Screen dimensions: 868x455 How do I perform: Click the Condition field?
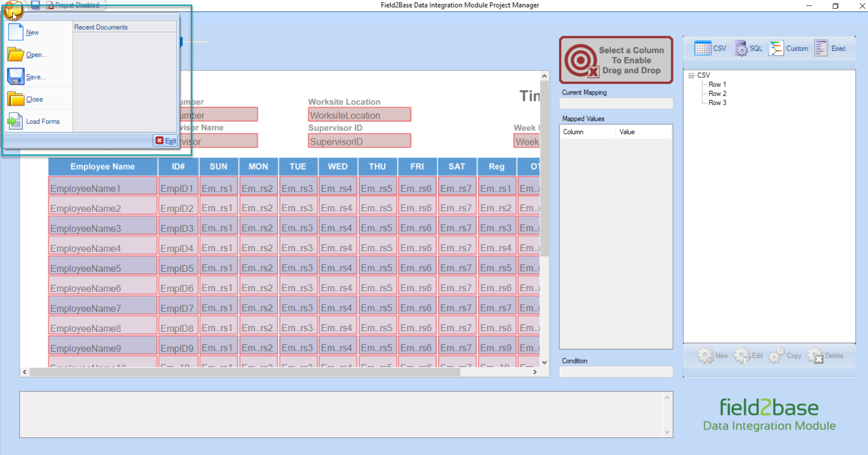point(616,372)
